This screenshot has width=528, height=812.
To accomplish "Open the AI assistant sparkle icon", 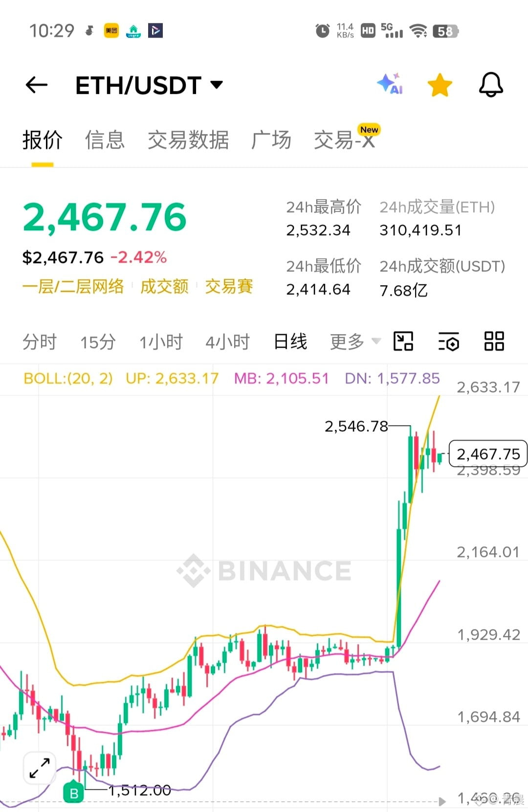I will pyautogui.click(x=390, y=84).
